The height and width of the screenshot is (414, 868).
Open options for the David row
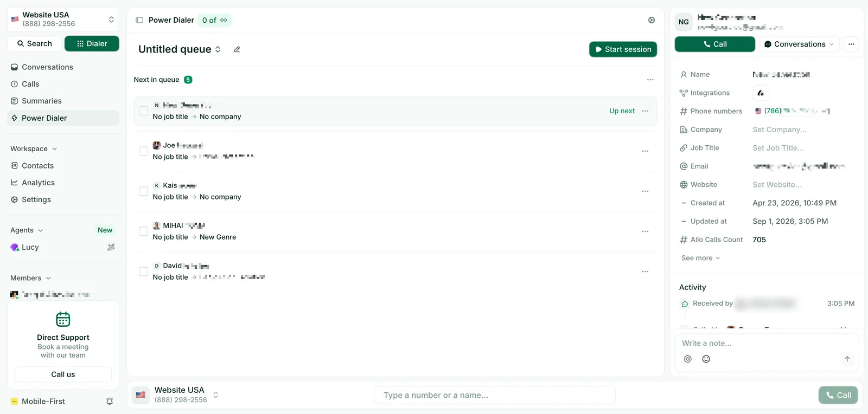(645, 271)
